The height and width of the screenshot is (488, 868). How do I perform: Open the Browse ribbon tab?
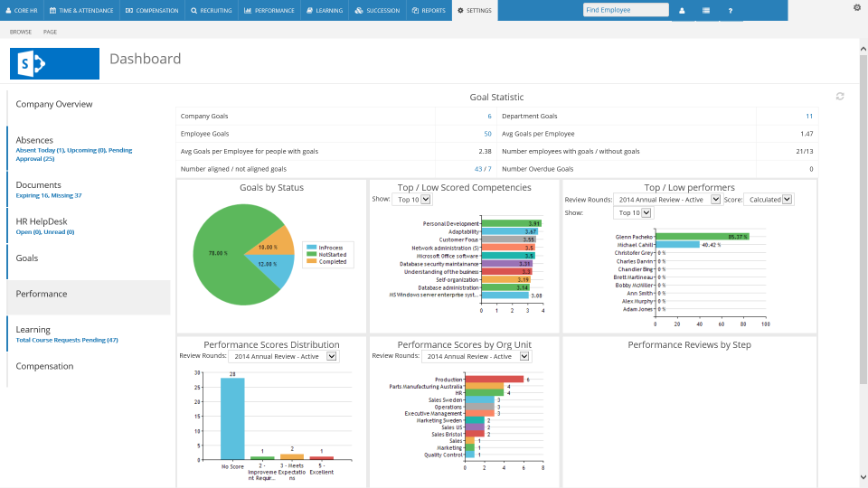tap(20, 32)
